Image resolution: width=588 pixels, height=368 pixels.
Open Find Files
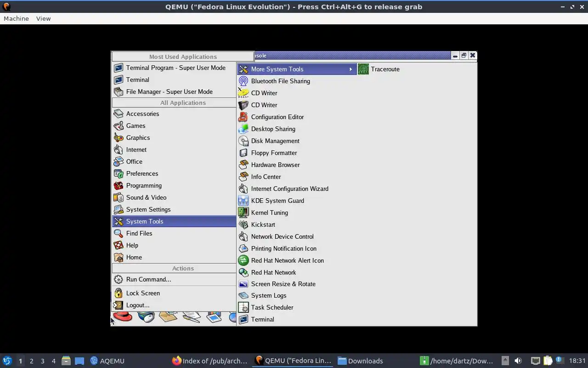point(174,233)
